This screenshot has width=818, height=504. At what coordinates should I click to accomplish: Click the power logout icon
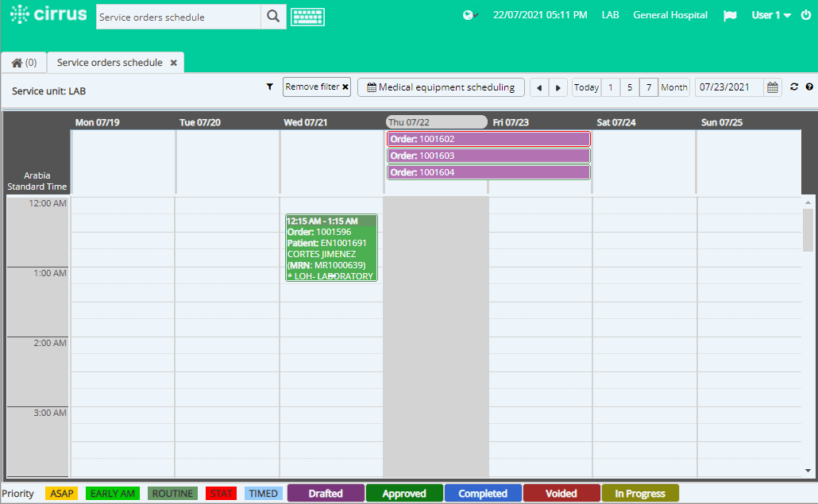pyautogui.click(x=805, y=14)
